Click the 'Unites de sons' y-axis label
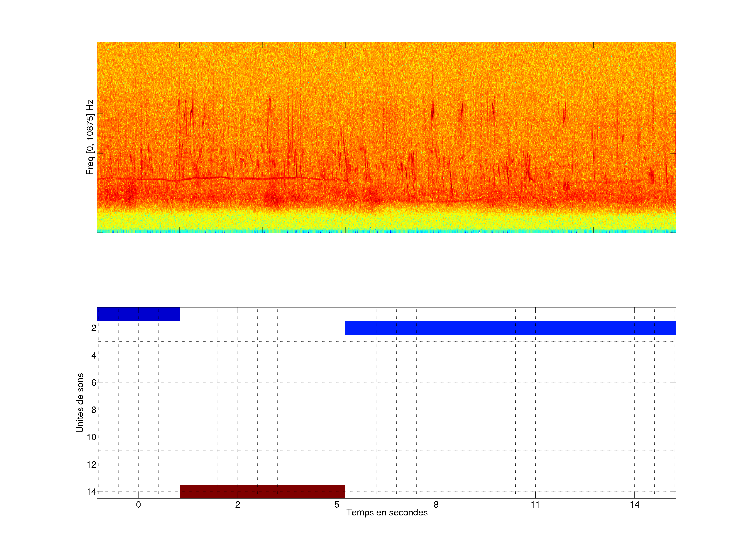 click(80, 403)
